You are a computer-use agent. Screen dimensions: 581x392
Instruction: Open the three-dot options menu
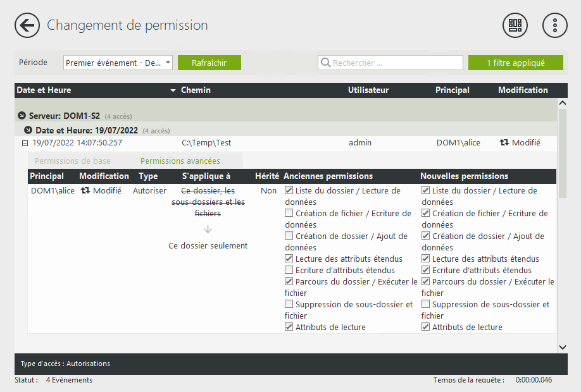click(x=554, y=25)
